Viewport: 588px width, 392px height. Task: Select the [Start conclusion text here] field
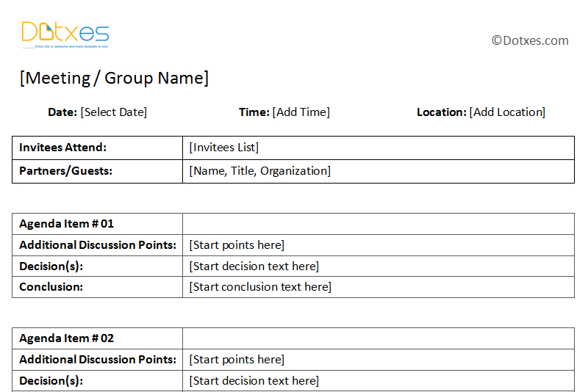click(379, 287)
